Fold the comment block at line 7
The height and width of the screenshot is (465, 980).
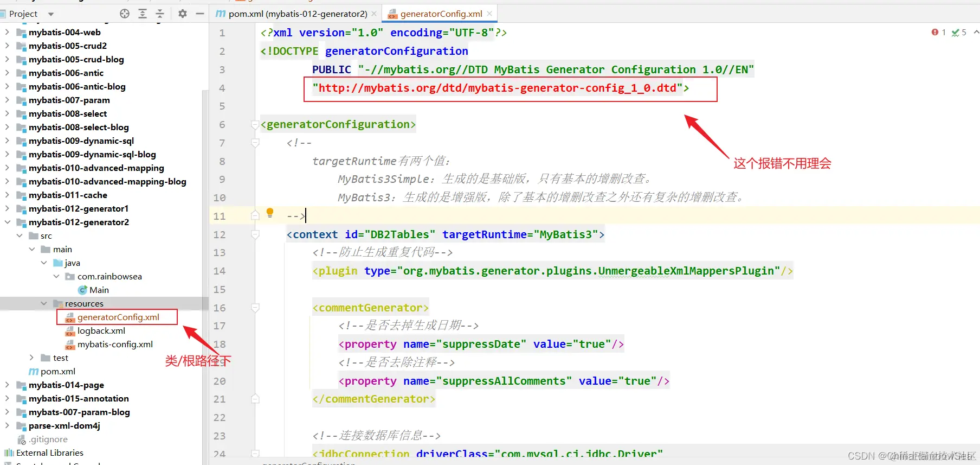tap(255, 143)
